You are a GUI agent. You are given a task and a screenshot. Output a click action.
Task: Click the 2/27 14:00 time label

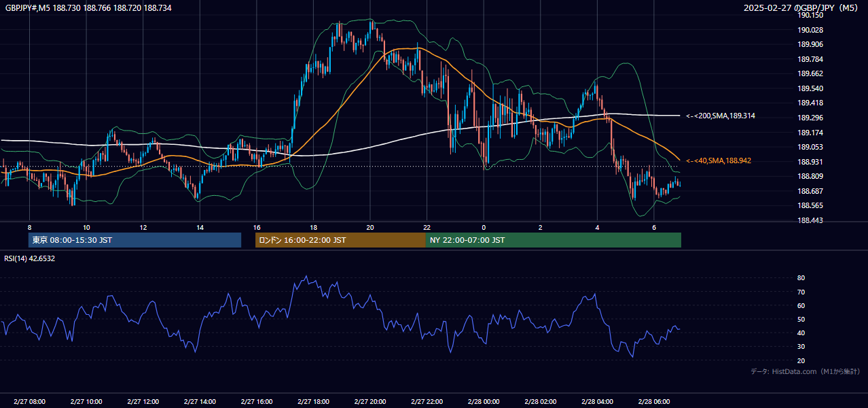point(200,402)
